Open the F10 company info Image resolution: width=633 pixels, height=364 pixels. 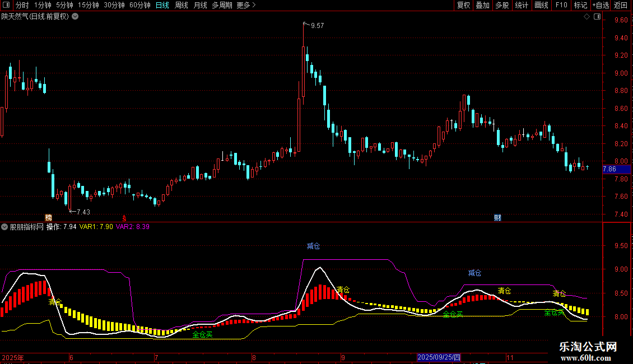[x=561, y=5]
